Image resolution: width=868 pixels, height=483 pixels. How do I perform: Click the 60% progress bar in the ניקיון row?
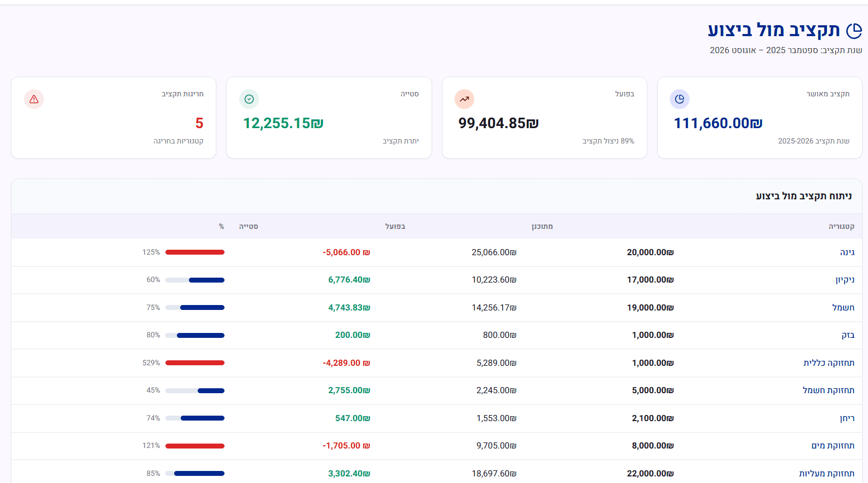(x=195, y=280)
